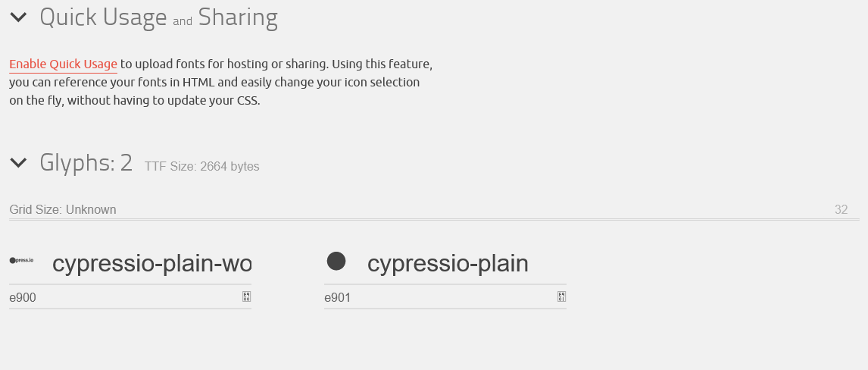The image size is (868, 370).
Task: Click the font size 32 field
Action: point(841,210)
